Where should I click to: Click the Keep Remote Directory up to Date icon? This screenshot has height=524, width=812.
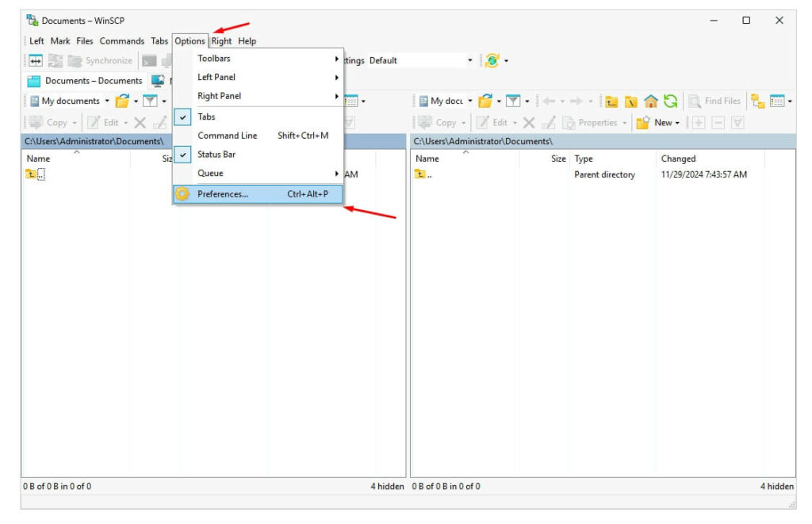(x=56, y=60)
